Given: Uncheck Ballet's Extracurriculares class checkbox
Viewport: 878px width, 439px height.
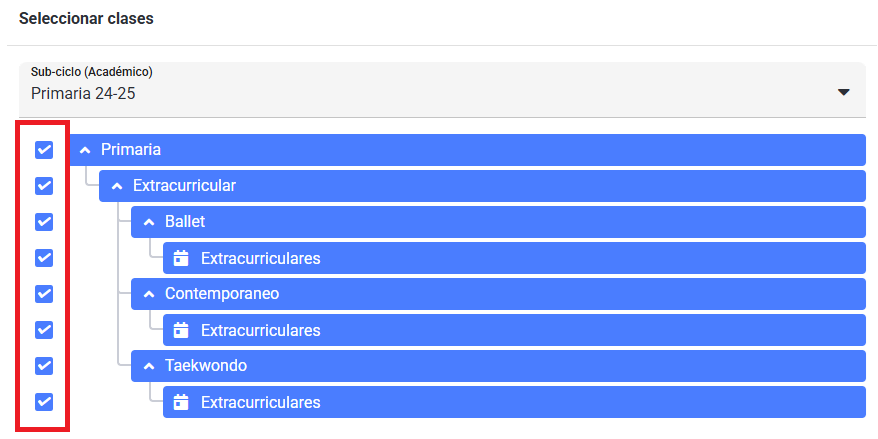Looking at the screenshot, I should [44, 258].
